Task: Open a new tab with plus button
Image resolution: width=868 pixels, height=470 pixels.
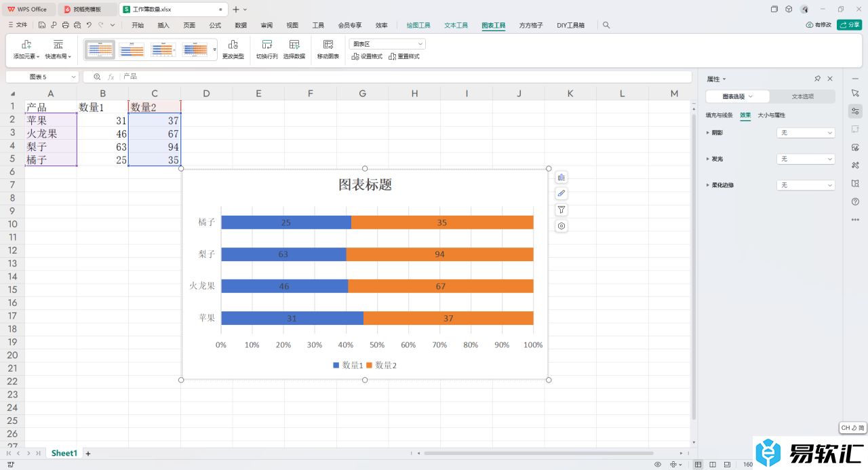Action: point(236,9)
